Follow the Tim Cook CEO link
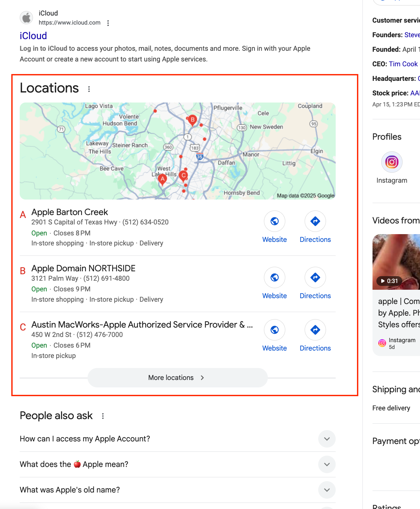 tap(403, 64)
